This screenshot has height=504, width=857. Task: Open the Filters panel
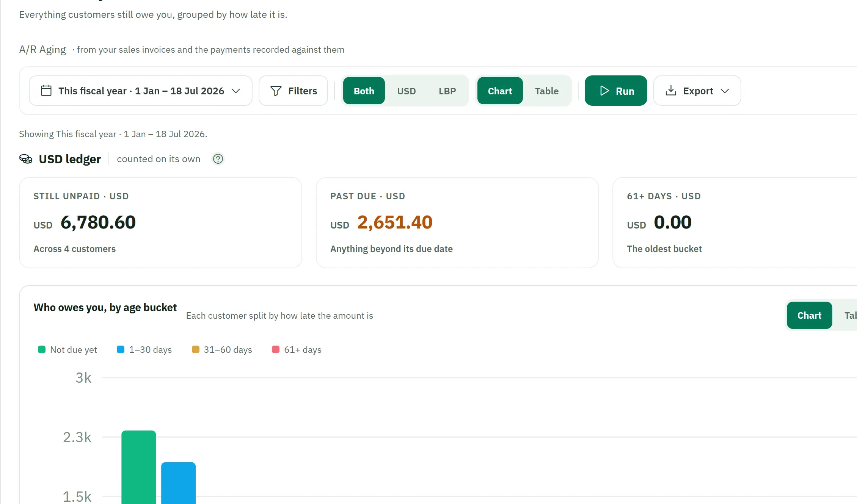click(293, 91)
